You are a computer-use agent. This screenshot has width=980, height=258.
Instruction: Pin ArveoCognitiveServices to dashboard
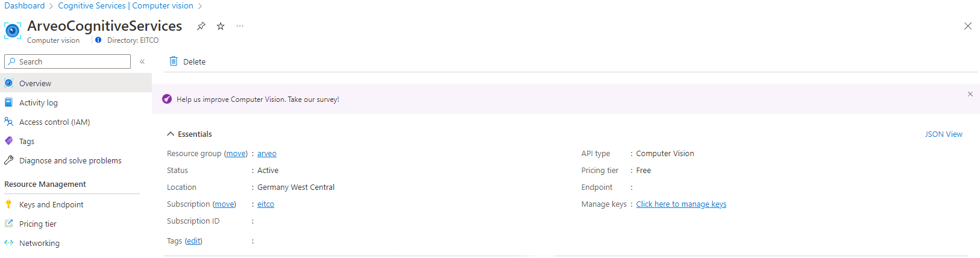point(201,26)
